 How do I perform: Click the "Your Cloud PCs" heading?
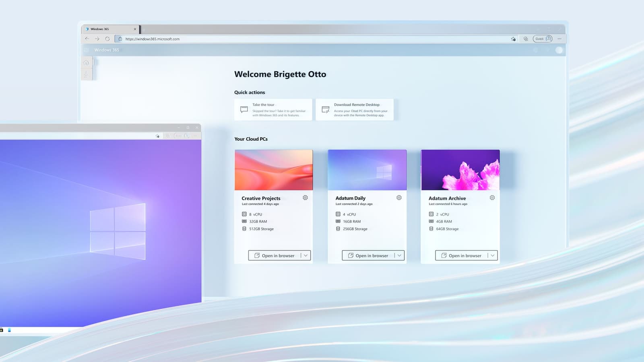click(x=251, y=139)
